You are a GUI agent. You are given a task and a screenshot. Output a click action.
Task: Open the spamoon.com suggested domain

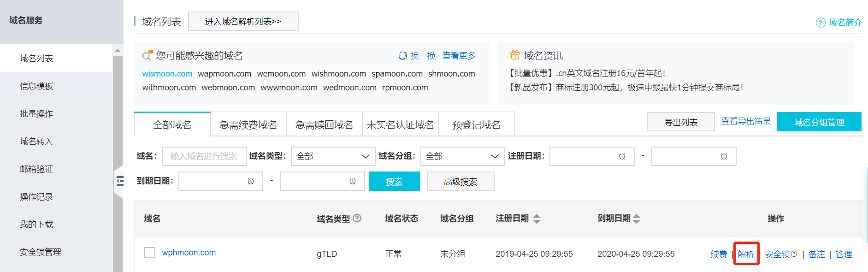click(x=397, y=74)
